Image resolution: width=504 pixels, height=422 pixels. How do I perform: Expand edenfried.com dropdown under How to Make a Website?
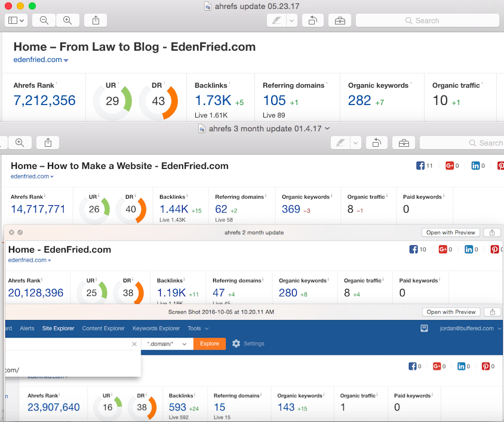(52, 177)
